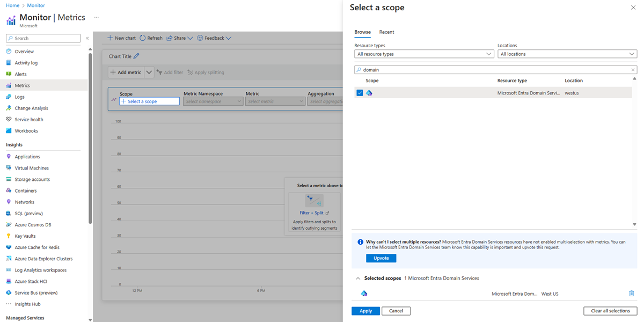Delete the selected scope with trash icon
This screenshot has width=644, height=322.
(x=631, y=294)
